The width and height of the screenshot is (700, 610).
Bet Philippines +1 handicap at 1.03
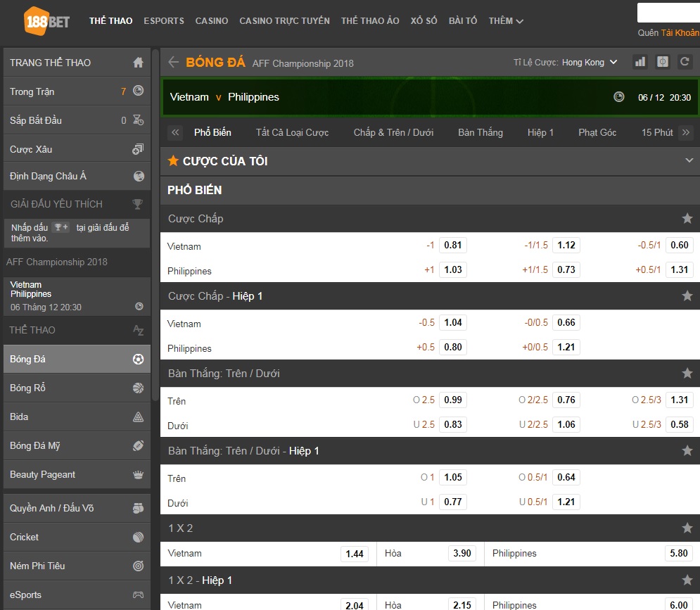coord(452,269)
